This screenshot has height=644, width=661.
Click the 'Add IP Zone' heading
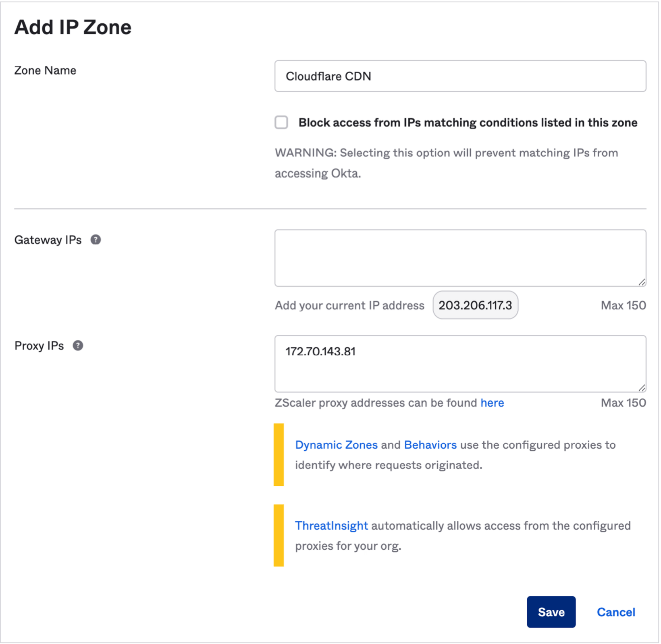pos(73,27)
